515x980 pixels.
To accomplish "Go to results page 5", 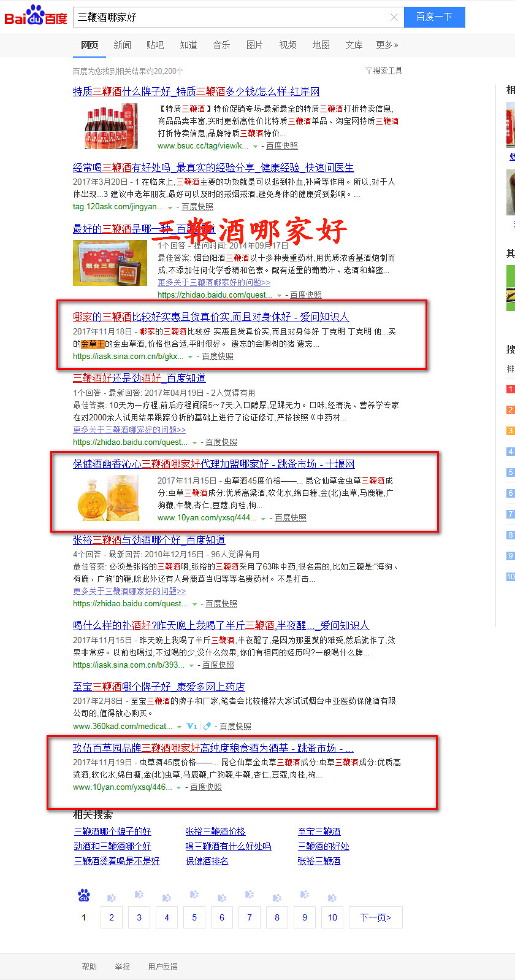I will pos(194,917).
